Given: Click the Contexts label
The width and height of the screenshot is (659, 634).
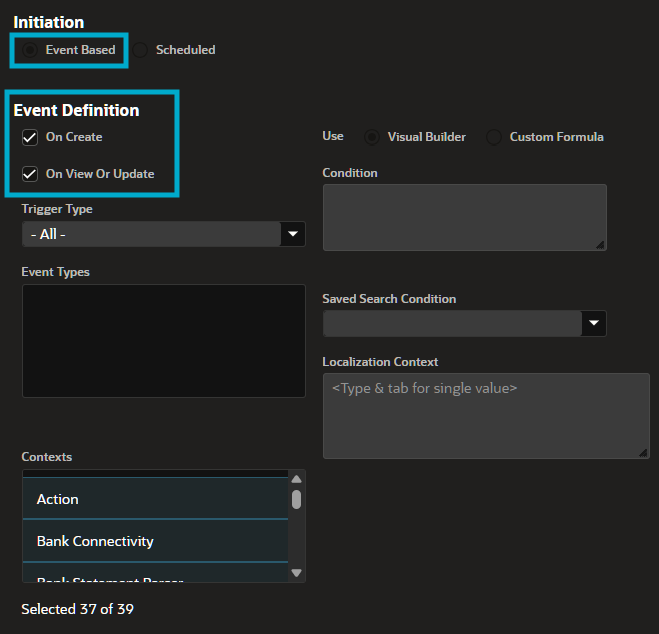Looking at the screenshot, I should [47, 457].
